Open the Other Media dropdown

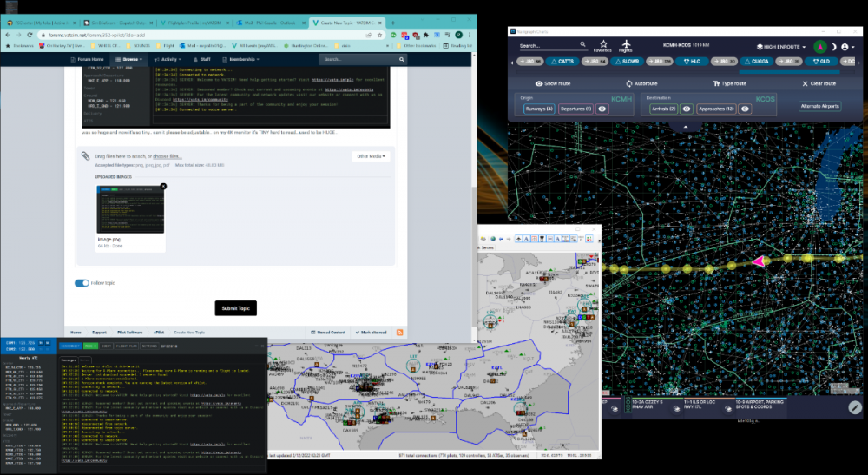click(371, 156)
